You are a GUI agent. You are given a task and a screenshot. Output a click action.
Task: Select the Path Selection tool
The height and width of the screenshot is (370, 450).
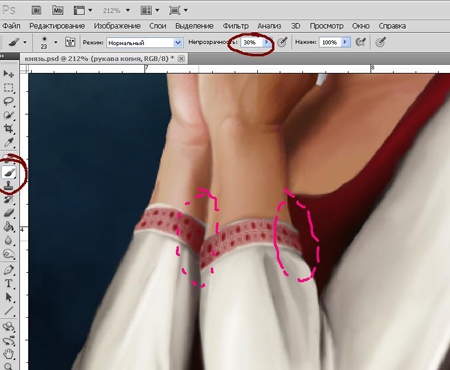click(8, 297)
